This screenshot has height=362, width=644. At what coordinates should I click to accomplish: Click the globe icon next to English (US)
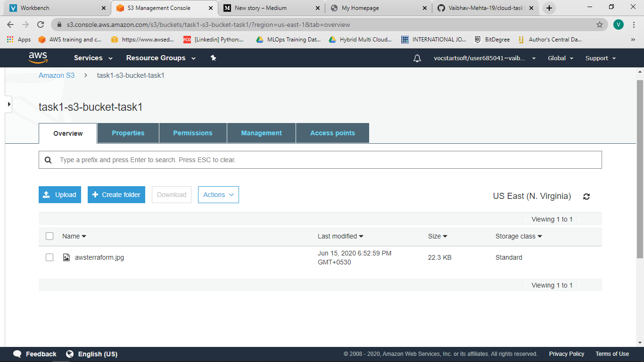(70, 354)
